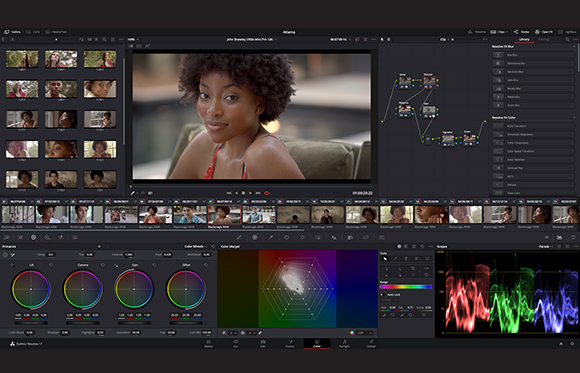Open the HDR grading palette

[x=47, y=237]
